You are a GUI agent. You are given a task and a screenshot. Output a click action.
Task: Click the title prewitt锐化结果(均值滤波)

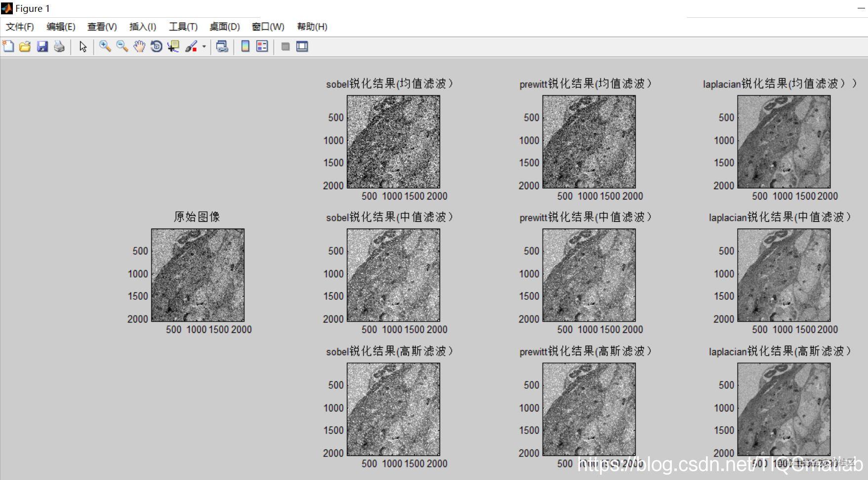coord(586,83)
